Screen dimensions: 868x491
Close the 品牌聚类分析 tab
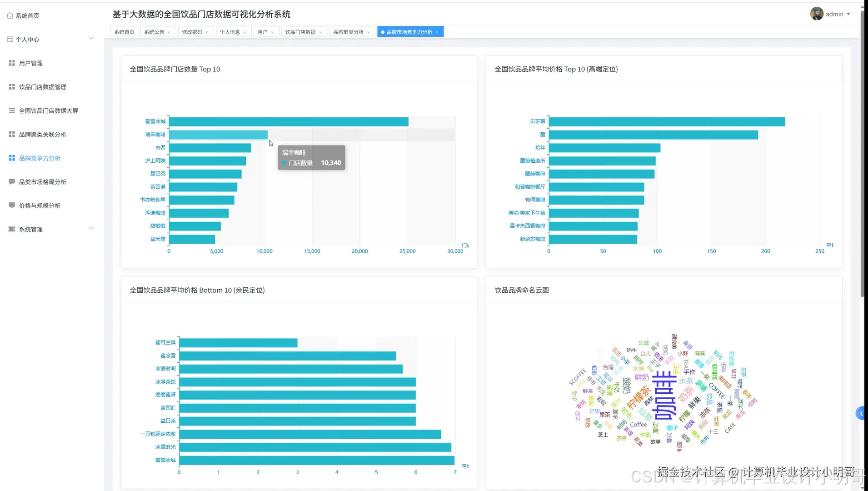(x=369, y=32)
